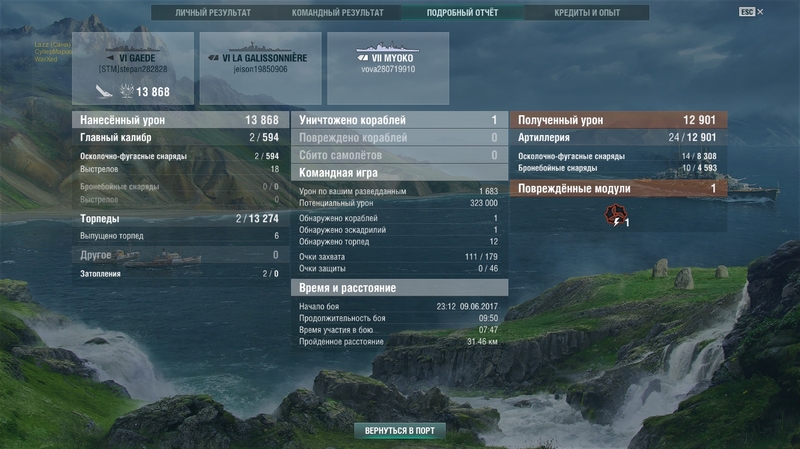
Task: Expand the Нанесённый урон section header
Action: pos(181,120)
